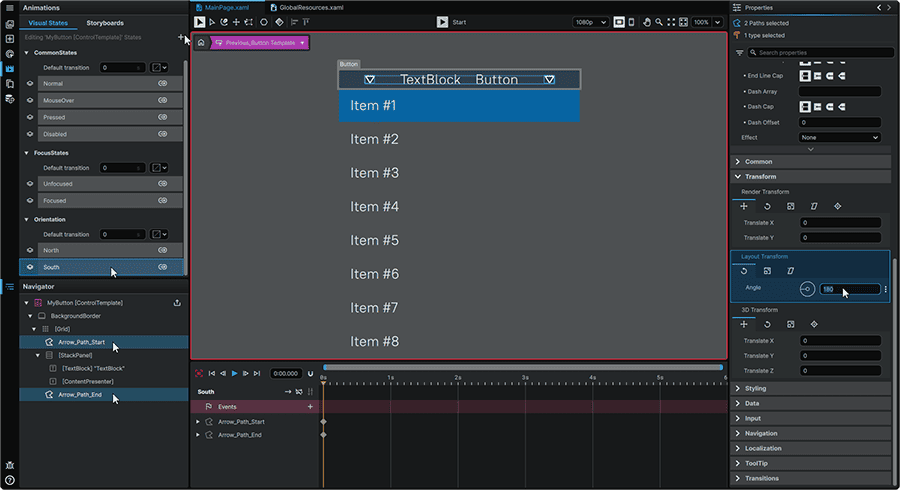Click the Search properties box

click(821, 53)
